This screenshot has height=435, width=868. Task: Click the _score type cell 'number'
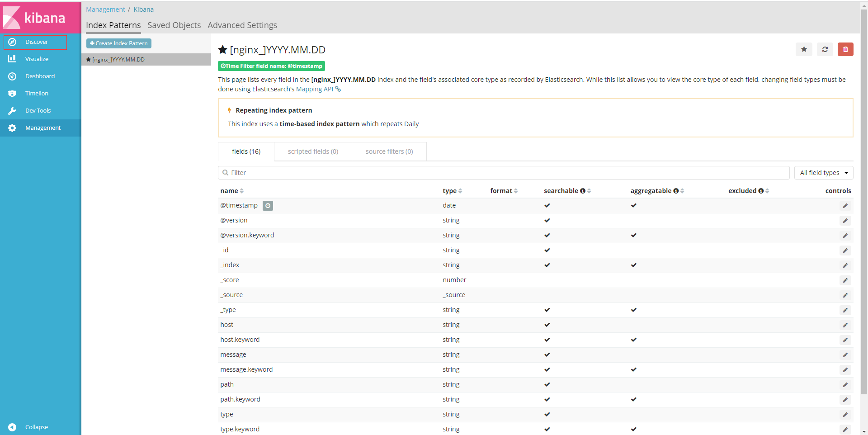coord(454,280)
